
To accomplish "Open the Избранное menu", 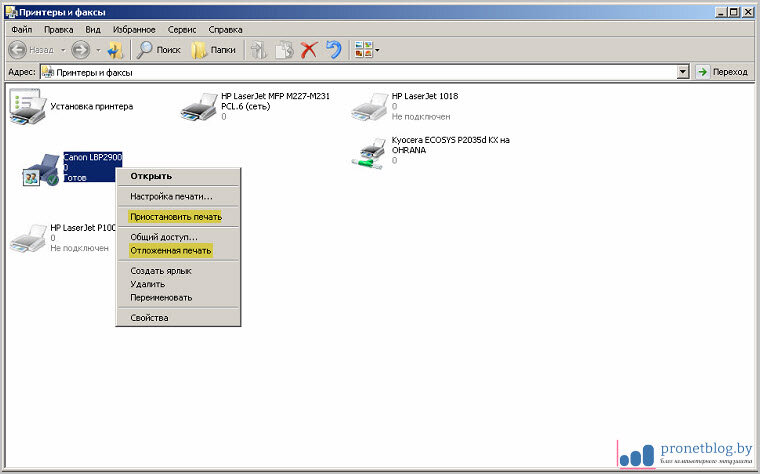I will click(x=134, y=30).
